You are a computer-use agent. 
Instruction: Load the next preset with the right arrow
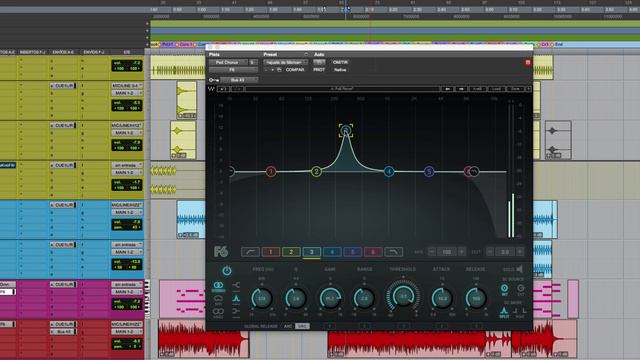(461, 89)
